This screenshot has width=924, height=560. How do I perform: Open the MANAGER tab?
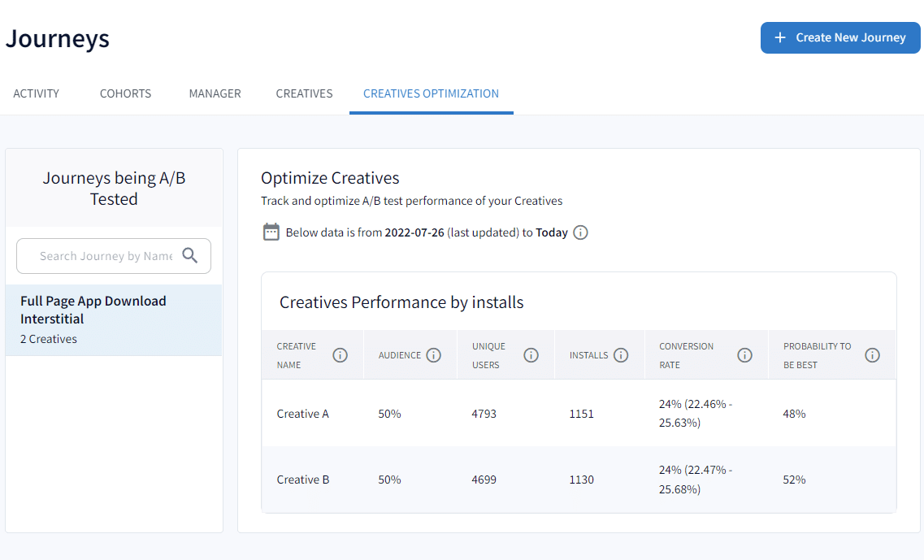215,93
